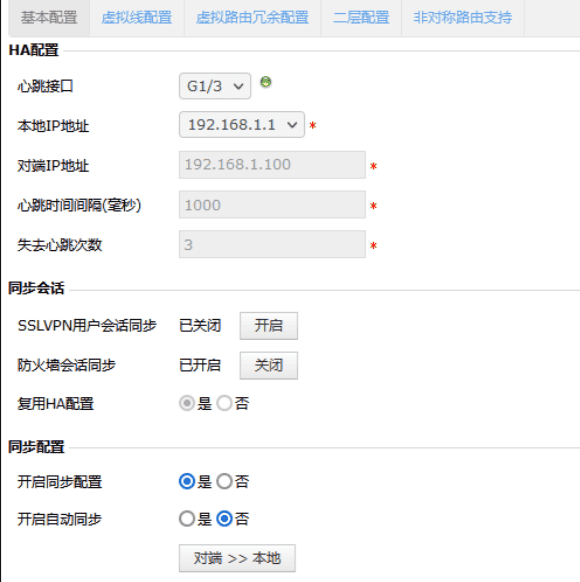Click the 心跳时间间隔(毫秒) field showing 1000
Screen dimensions: 580x582
[272, 205]
